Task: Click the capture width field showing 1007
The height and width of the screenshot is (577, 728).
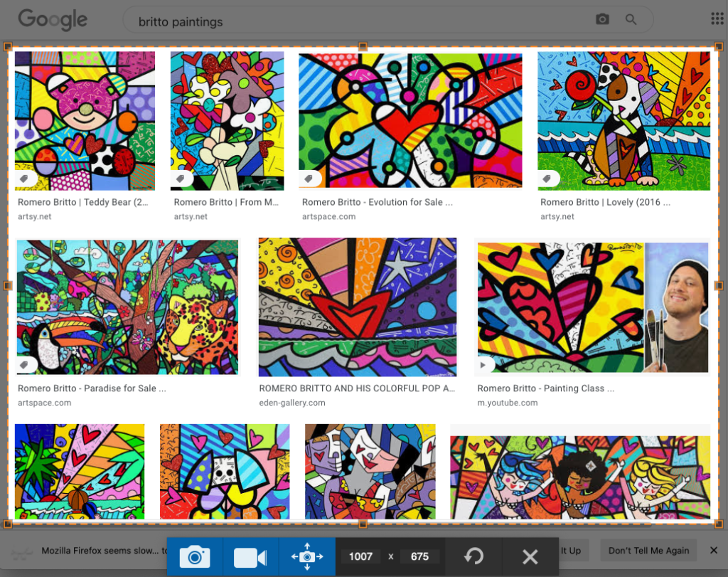Action: (360, 556)
